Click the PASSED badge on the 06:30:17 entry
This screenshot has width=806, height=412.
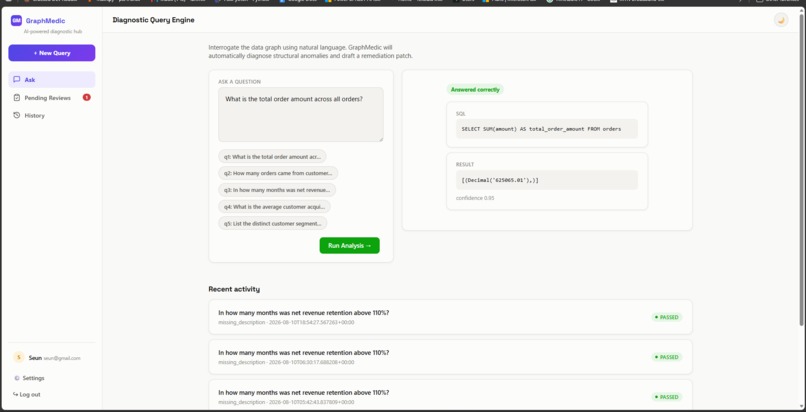pos(667,357)
